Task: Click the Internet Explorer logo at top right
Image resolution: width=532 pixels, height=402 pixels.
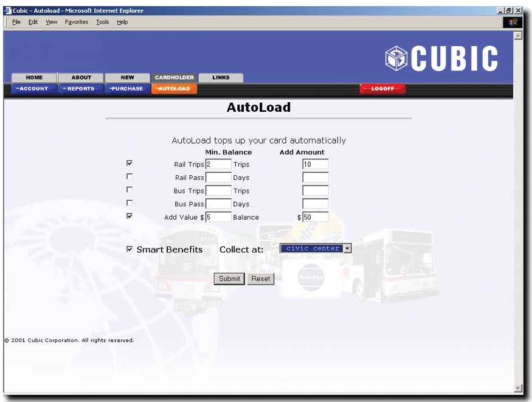Action: coord(513,22)
